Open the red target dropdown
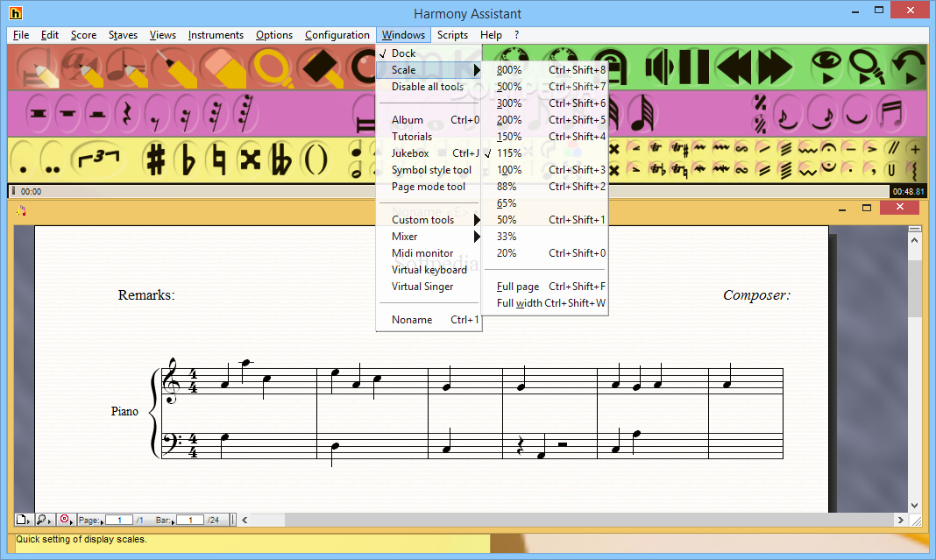Screen dimensions: 936x560 pyautogui.click(x=67, y=520)
